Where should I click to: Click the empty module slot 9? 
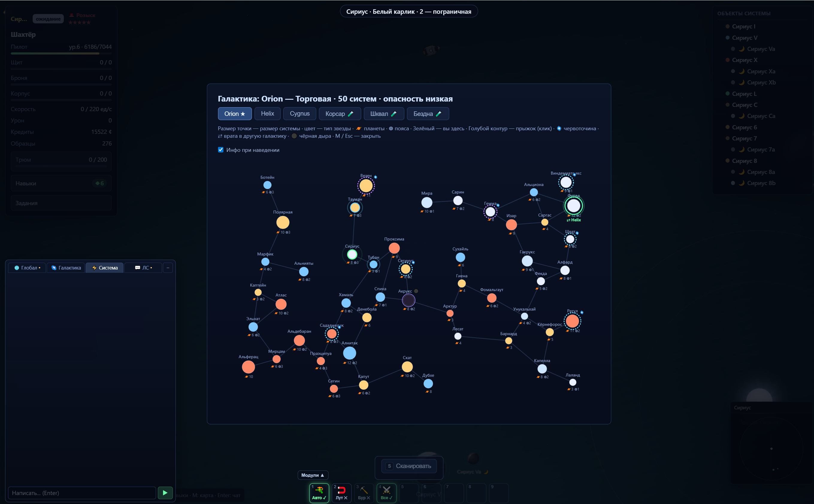(x=499, y=493)
